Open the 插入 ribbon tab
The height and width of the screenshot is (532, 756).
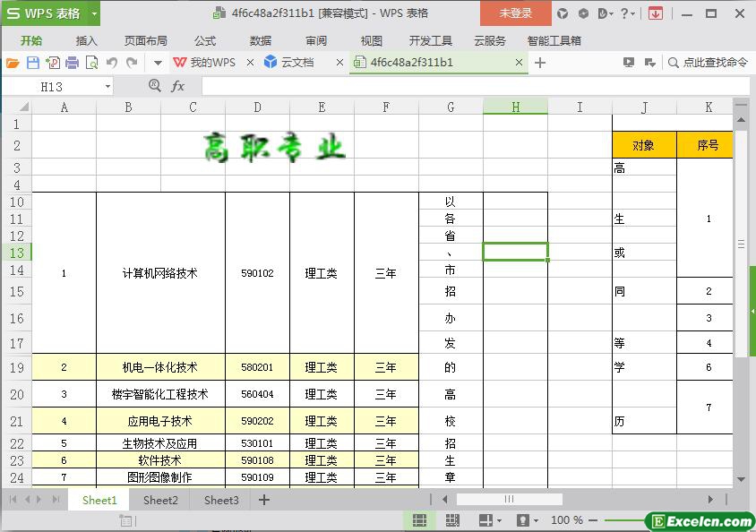(87, 40)
